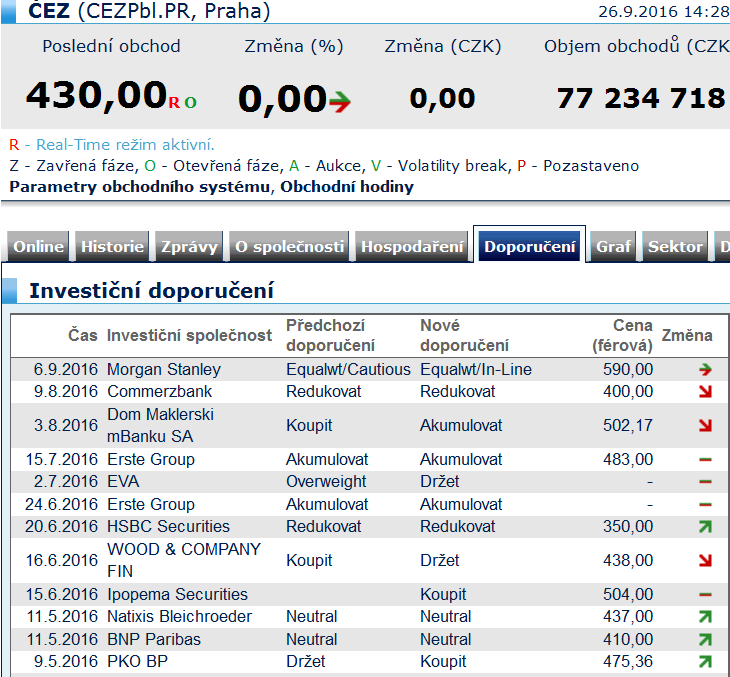
Task: Click the Overweight previous recommendation
Action: pos(326,481)
